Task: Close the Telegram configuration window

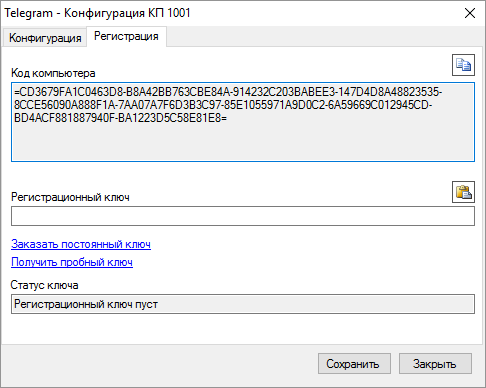Action: (470, 13)
